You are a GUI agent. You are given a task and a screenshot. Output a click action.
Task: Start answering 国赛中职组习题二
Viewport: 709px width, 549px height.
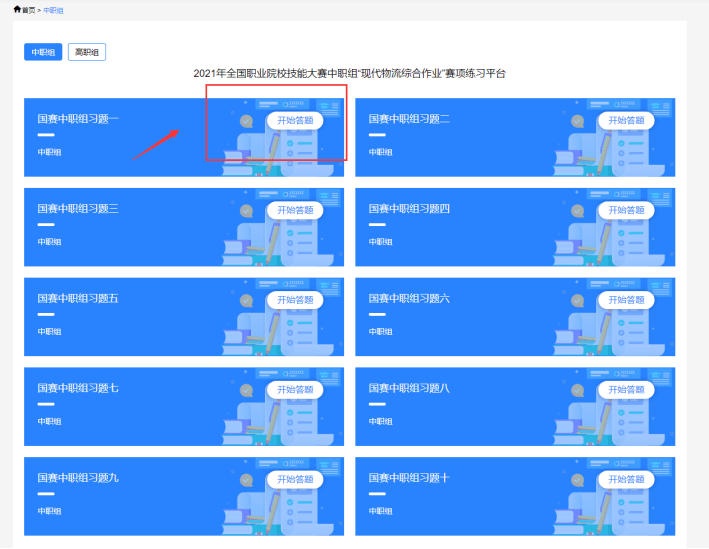(x=626, y=120)
